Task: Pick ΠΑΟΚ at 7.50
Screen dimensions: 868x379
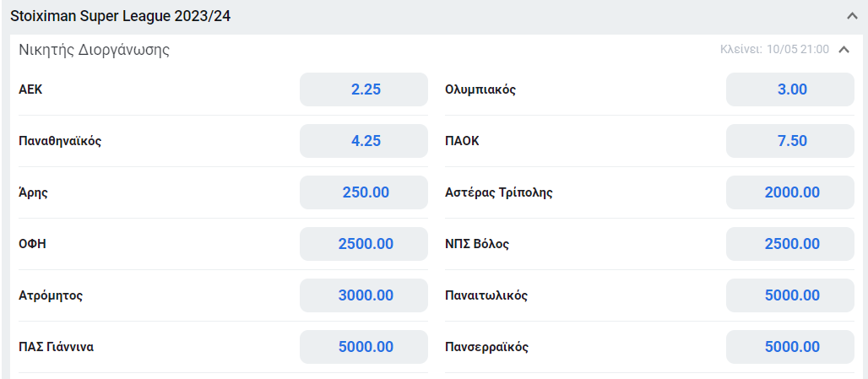Action: [x=790, y=141]
